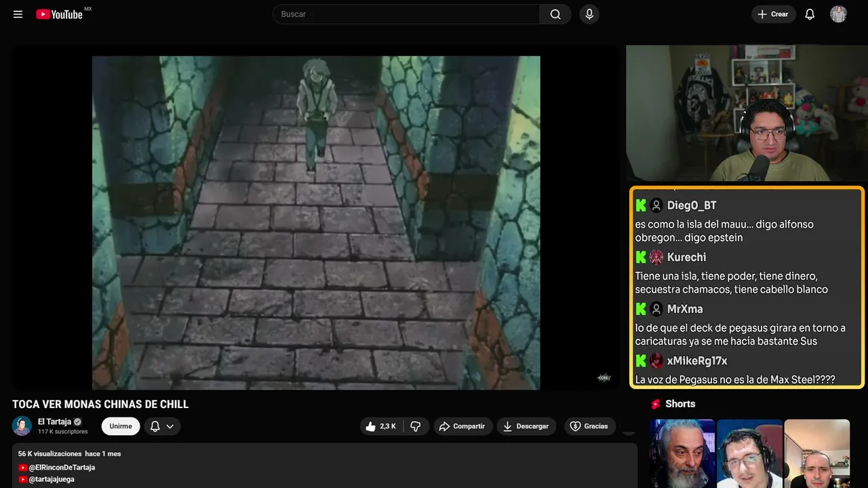
Task: Like the video with 2,3 K likes
Action: (x=380, y=426)
